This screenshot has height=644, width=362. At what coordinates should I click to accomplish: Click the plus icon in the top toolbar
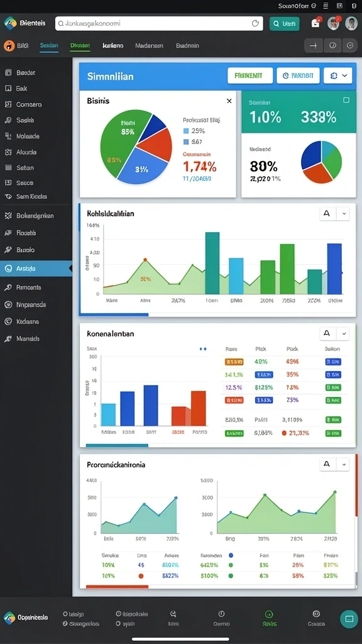(314, 45)
